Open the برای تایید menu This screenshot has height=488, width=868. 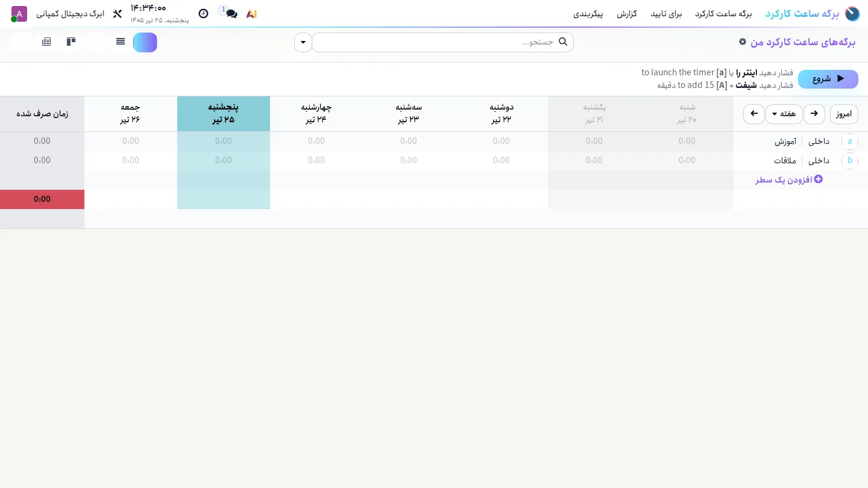[666, 14]
